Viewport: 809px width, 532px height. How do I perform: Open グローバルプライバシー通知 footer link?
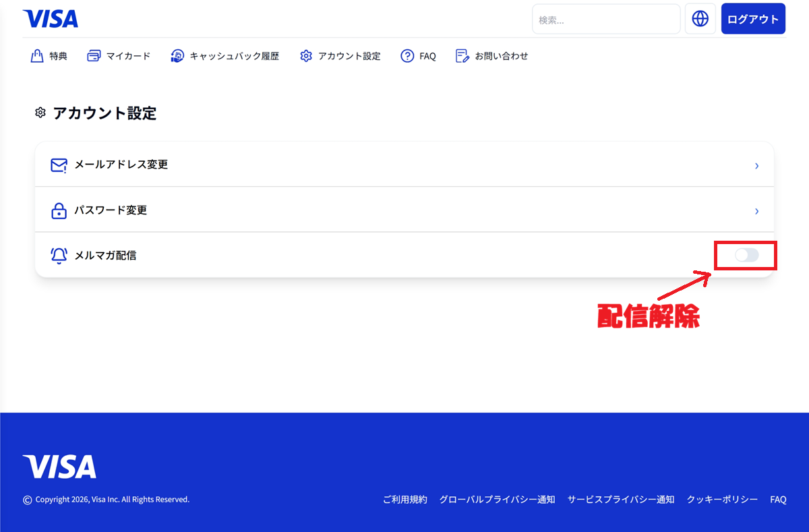tap(497, 500)
